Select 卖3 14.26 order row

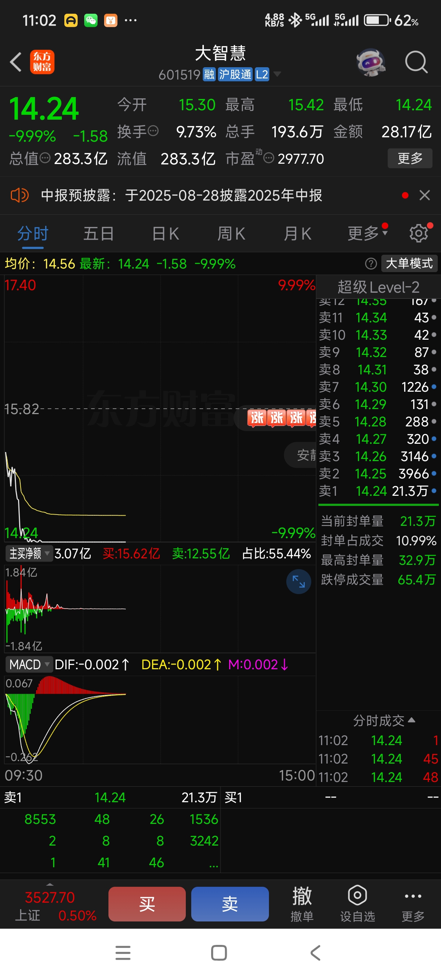pyautogui.click(x=378, y=456)
